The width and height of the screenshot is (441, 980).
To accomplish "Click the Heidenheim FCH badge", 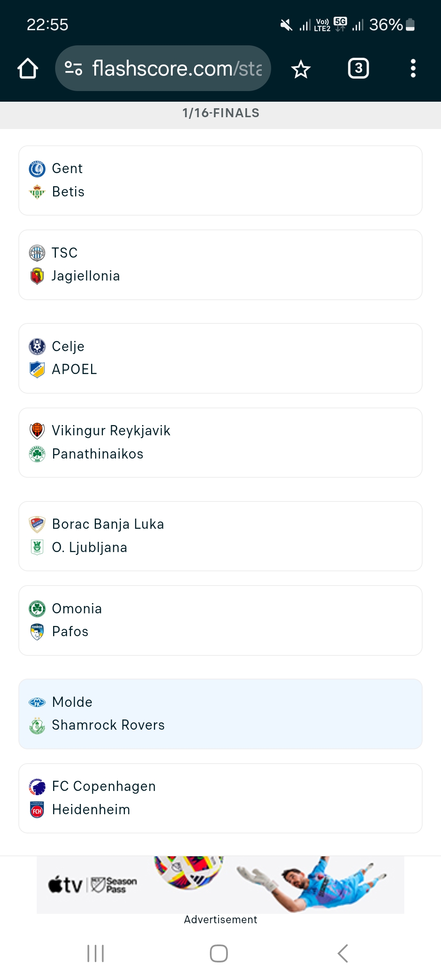I will point(37,810).
